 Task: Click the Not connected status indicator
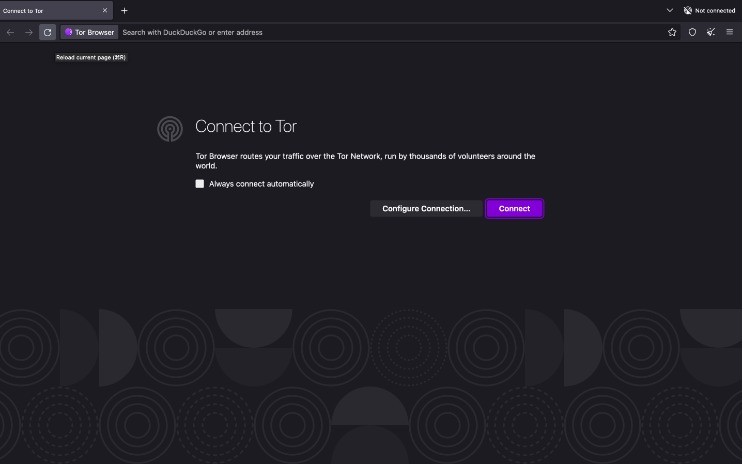(x=709, y=10)
